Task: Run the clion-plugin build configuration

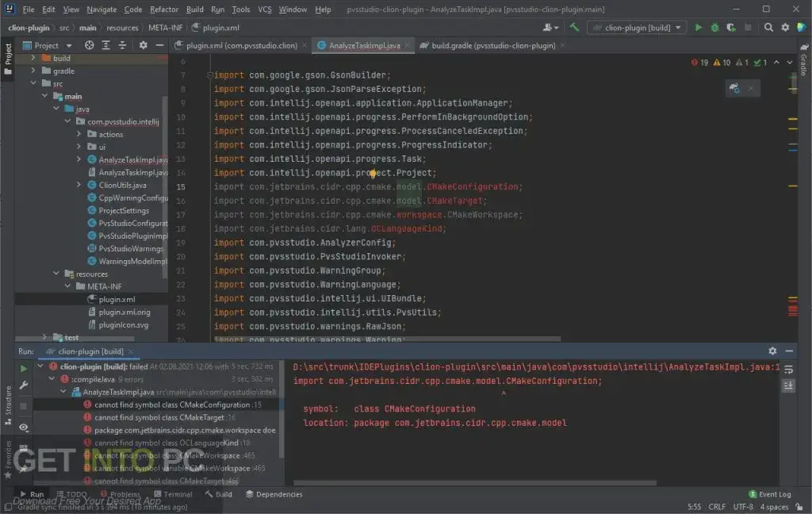Action: point(698,27)
